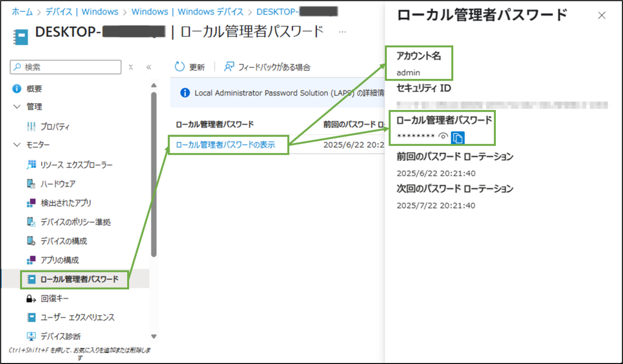This screenshot has height=364, width=623.
Task: Open プロパティ in the sidebar
Action: pyautogui.click(x=55, y=127)
